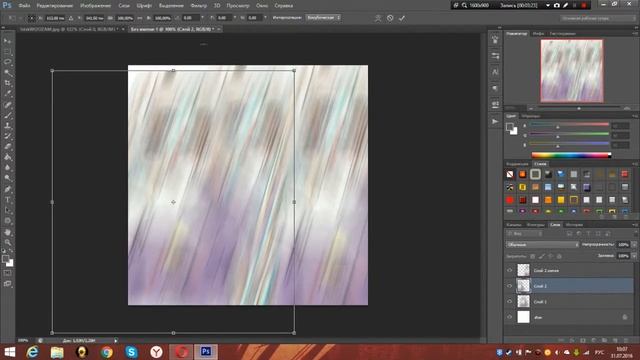Open the layer blend mode dropdown
The height and width of the screenshot is (360, 640).
[542, 244]
